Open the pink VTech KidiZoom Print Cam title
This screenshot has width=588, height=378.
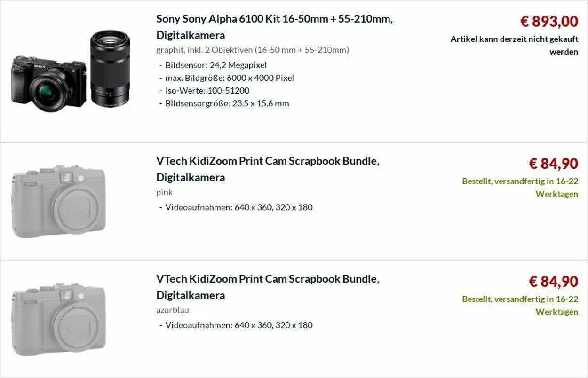[267, 169]
